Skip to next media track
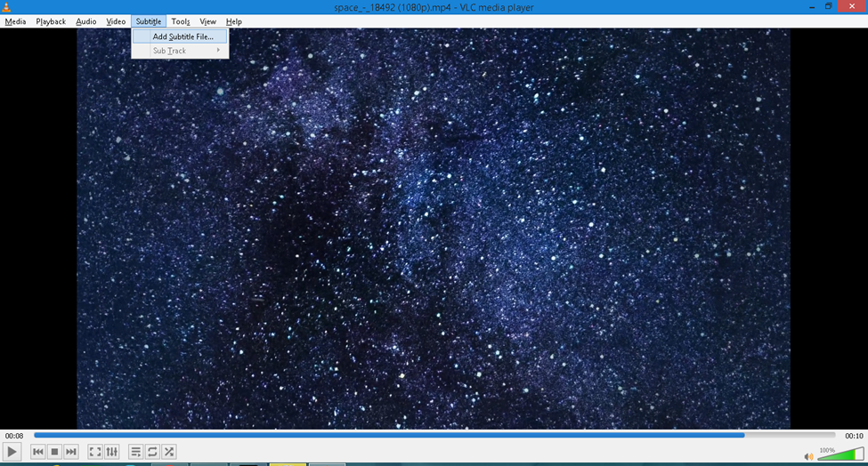The height and width of the screenshot is (466, 868). click(71, 452)
